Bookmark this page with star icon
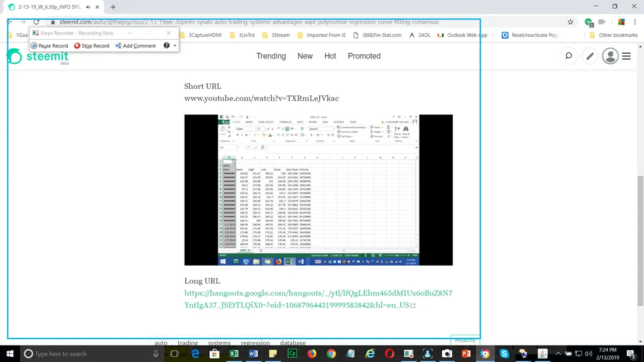 tap(570, 22)
